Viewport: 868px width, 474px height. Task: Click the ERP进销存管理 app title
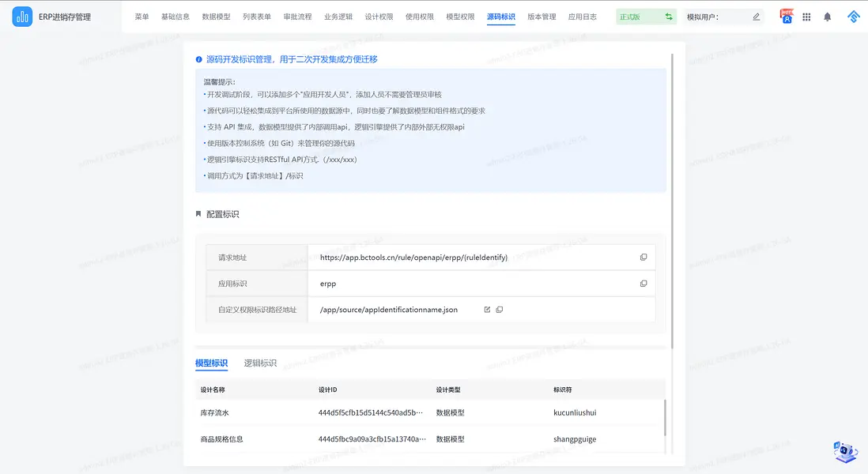click(65, 17)
